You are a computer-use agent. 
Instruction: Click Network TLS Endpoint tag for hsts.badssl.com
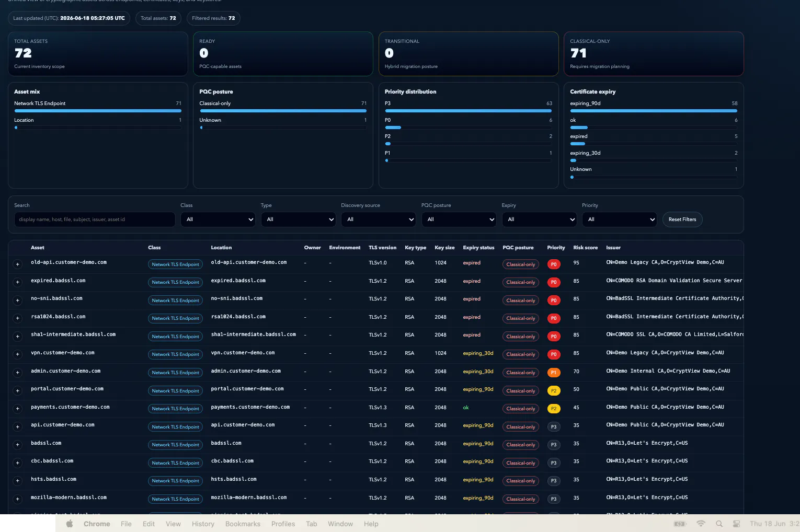pos(175,481)
